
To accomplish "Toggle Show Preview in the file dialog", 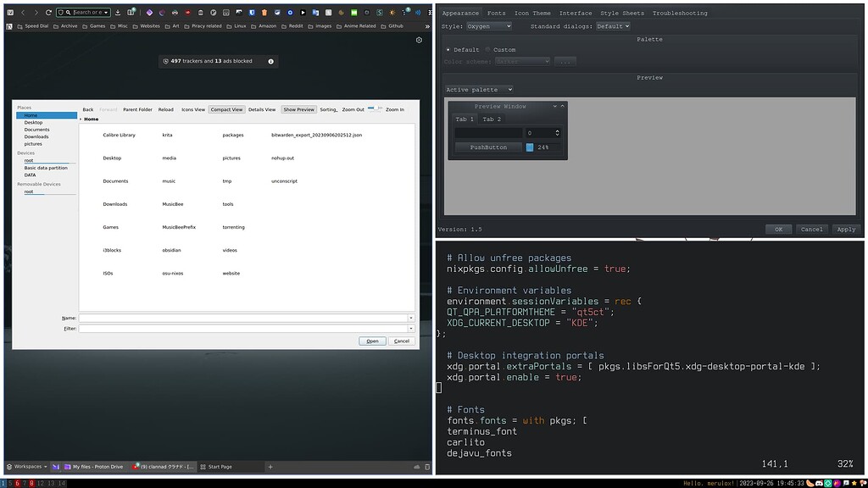I will (298, 109).
